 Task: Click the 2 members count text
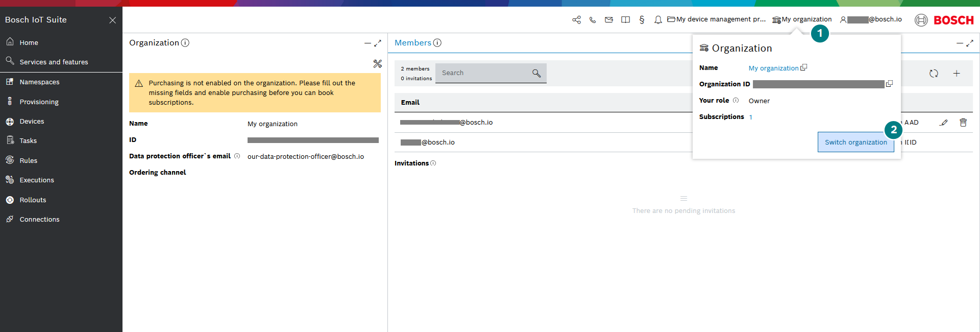[x=415, y=68]
